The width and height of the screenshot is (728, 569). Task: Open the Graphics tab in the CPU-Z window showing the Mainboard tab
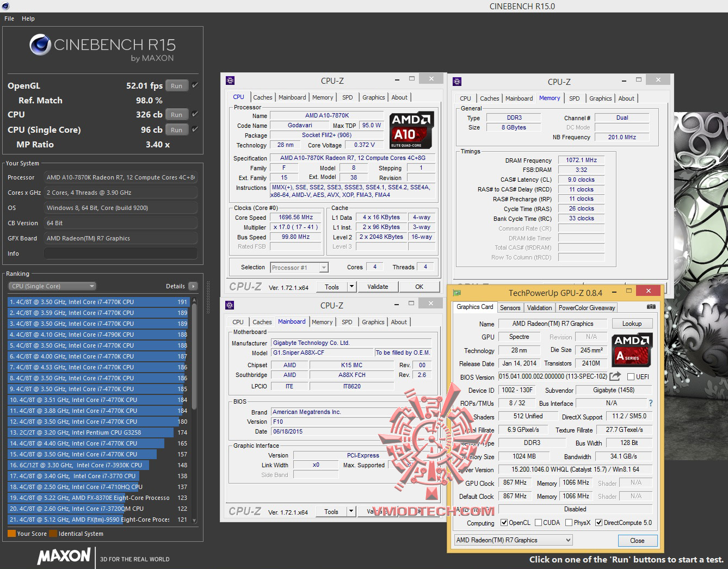point(373,322)
